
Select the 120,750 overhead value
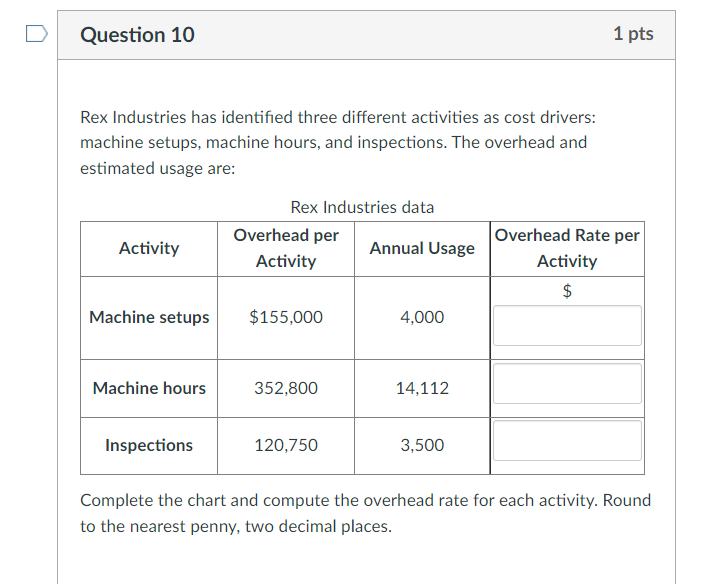[286, 445]
